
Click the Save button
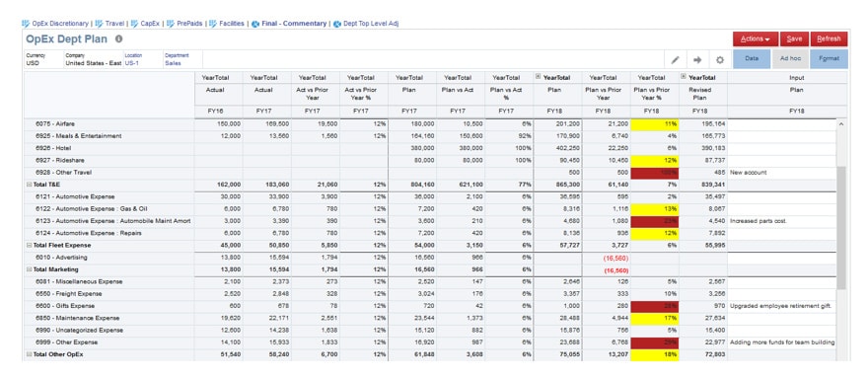pos(794,38)
